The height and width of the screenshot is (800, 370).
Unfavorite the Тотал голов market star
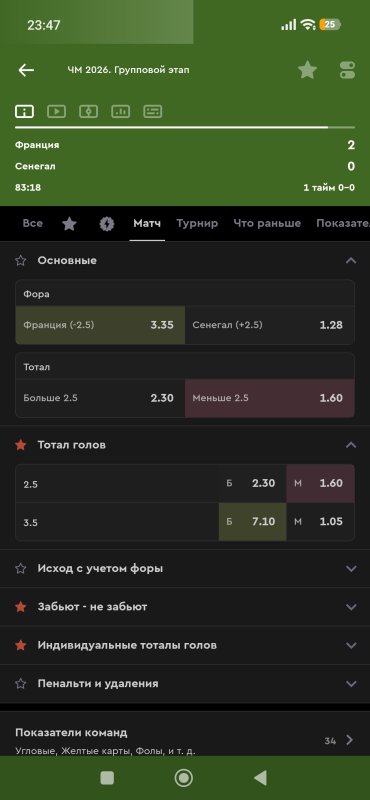click(x=20, y=445)
